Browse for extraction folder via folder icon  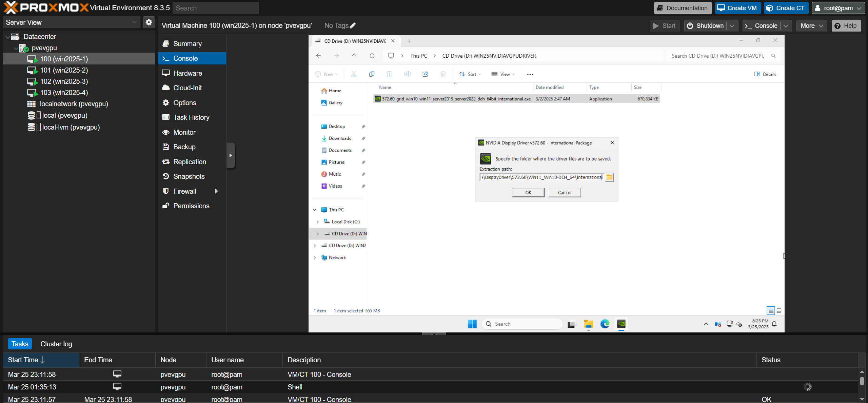point(609,177)
